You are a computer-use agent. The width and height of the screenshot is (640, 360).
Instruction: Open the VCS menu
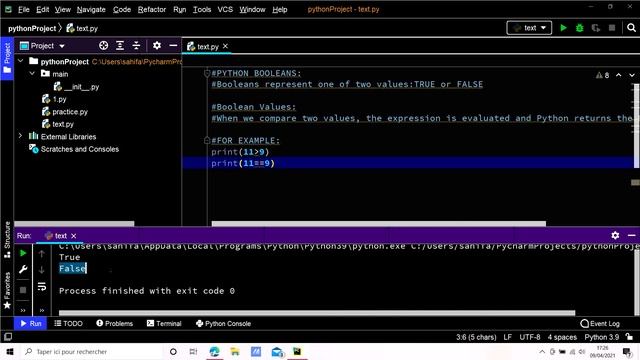click(x=225, y=9)
